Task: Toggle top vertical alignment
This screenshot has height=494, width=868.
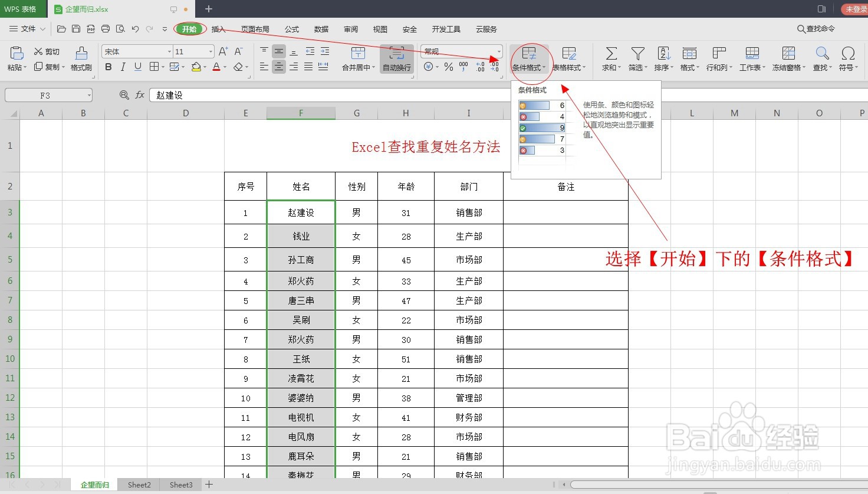Action: click(x=264, y=51)
